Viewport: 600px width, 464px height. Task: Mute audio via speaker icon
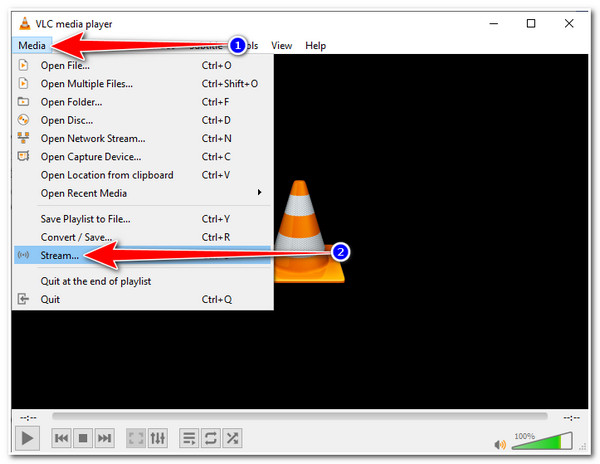point(500,444)
